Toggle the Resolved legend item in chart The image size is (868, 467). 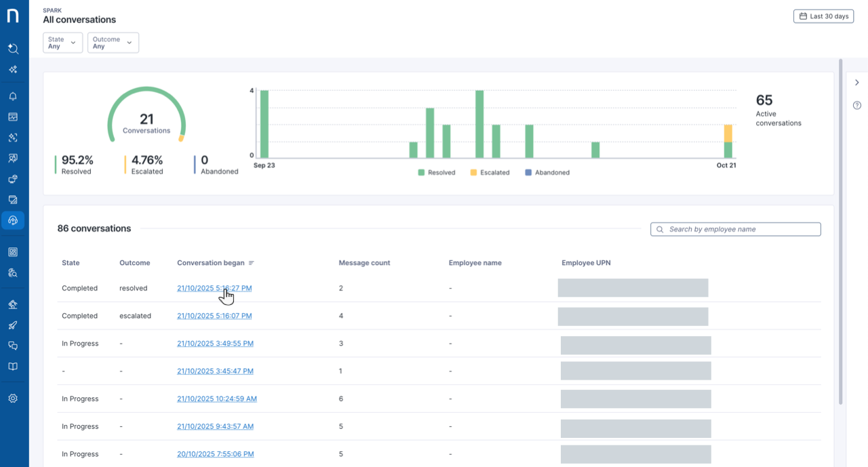[437, 173]
